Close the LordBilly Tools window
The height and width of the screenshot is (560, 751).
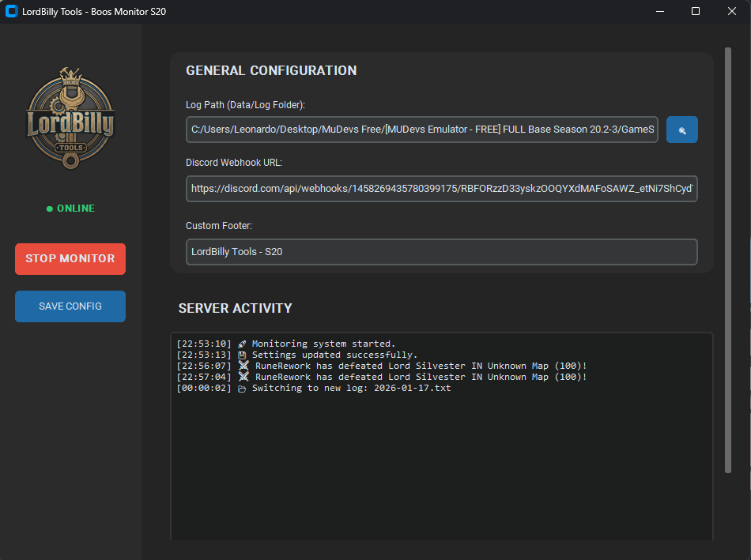[732, 11]
